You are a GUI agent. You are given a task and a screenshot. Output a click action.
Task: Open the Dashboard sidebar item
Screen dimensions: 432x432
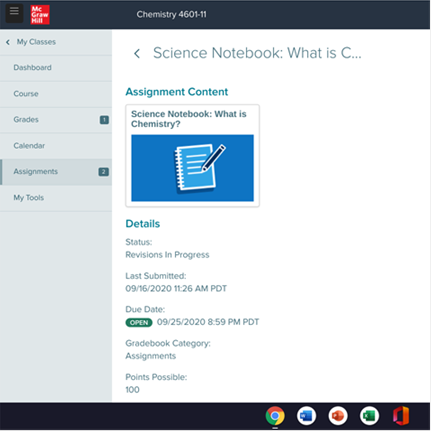(56, 68)
